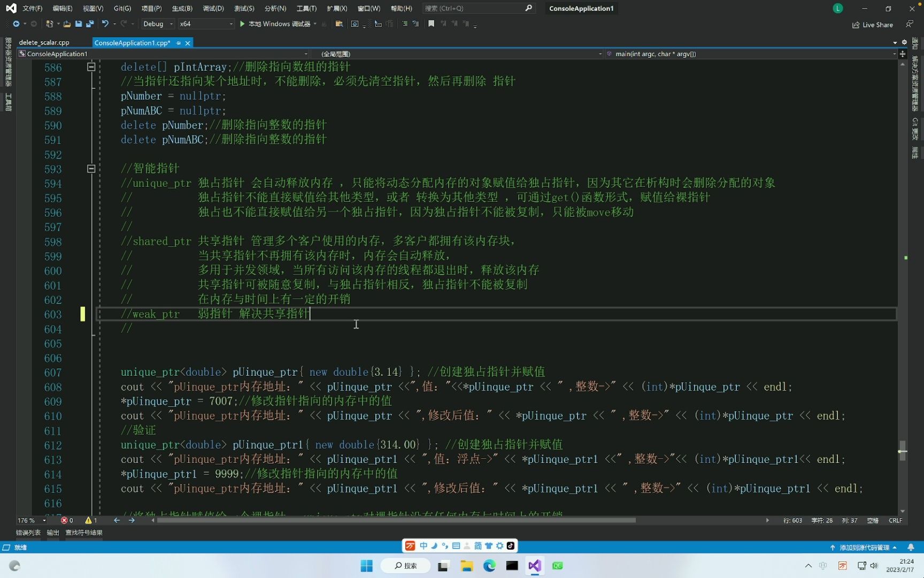This screenshot has width=924, height=578.
Task: Toggle a bookmark on current line
Action: (x=431, y=24)
